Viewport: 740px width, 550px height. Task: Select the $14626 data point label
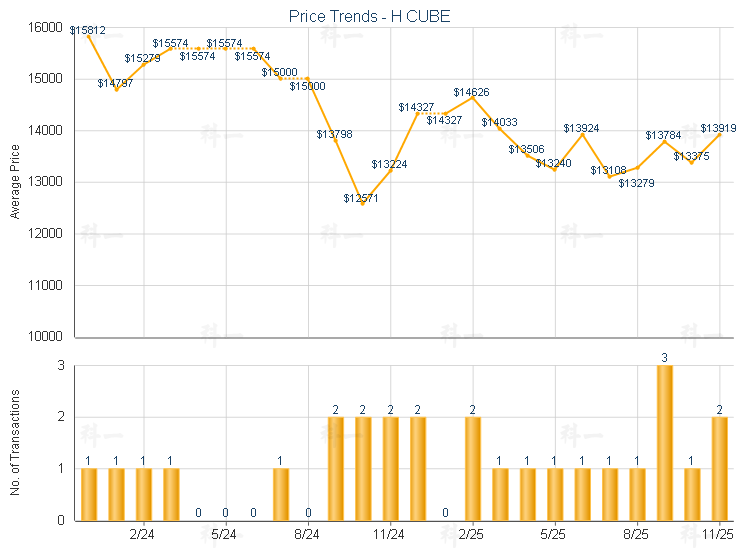(471, 93)
